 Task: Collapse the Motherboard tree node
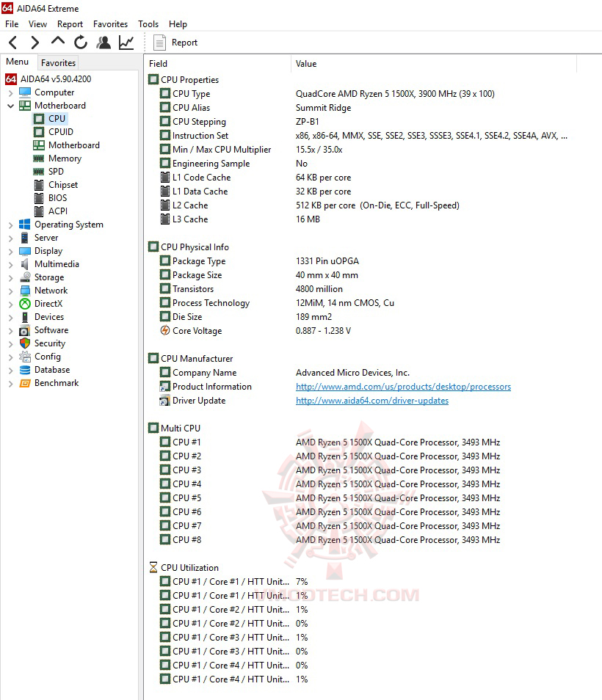click(11, 106)
